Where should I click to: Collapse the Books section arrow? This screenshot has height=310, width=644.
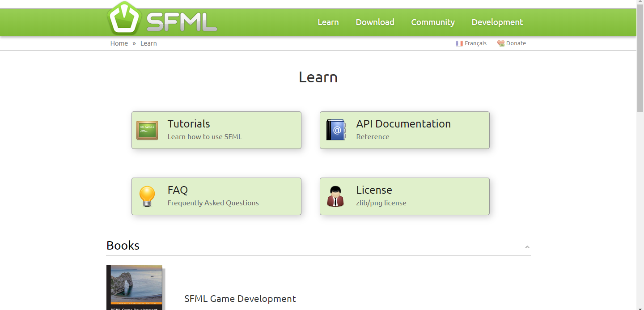pyautogui.click(x=527, y=247)
